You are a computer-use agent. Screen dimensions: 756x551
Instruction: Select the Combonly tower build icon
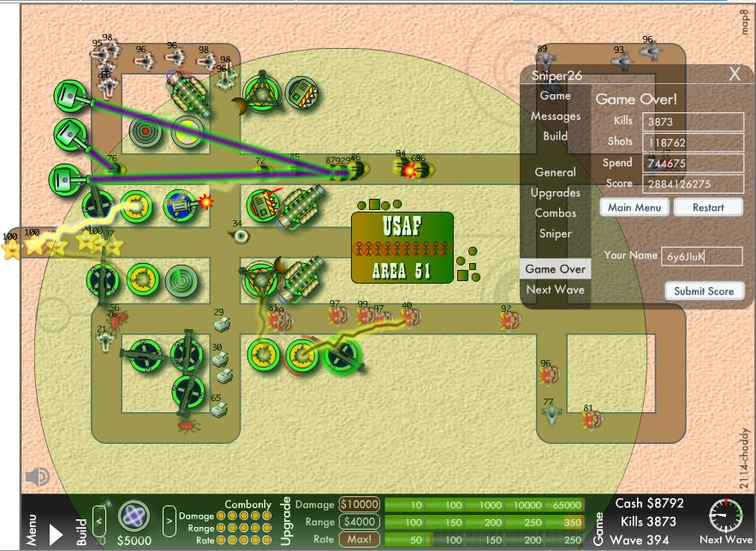coord(134,516)
